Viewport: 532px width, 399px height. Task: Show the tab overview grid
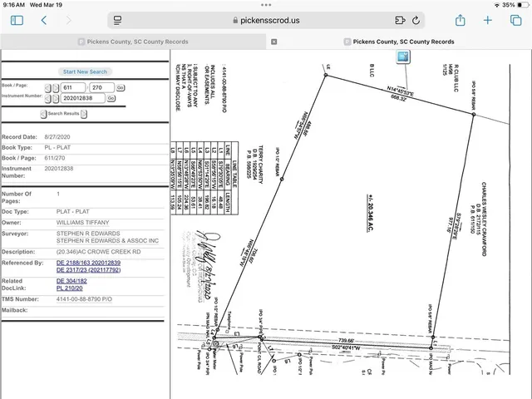coord(515,20)
